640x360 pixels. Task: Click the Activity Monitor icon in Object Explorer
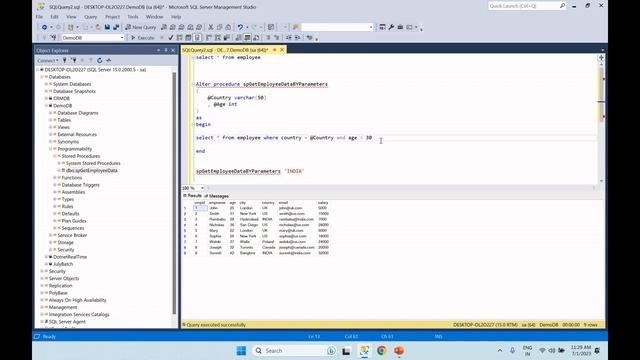109,60
